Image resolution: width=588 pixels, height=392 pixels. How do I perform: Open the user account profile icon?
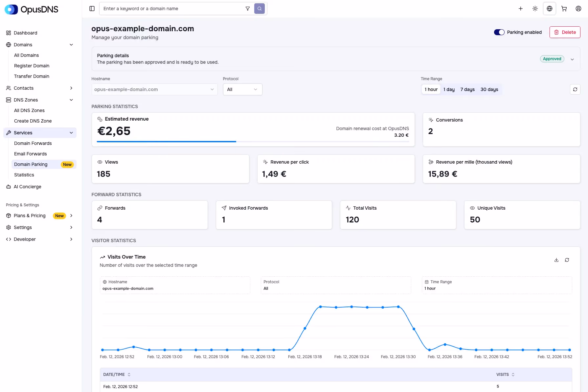[578, 9]
